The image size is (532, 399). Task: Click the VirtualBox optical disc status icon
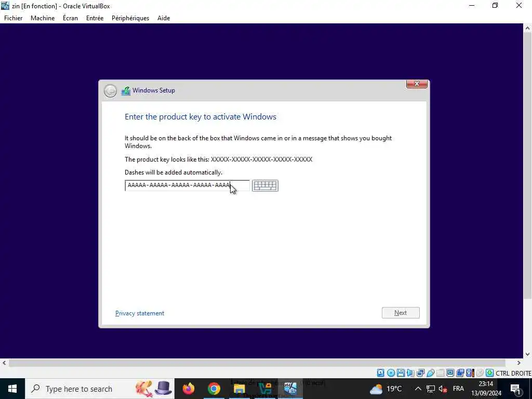(x=391, y=373)
